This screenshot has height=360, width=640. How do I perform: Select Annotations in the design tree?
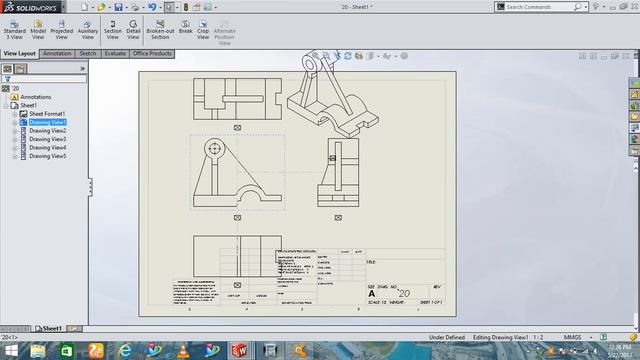pyautogui.click(x=36, y=97)
